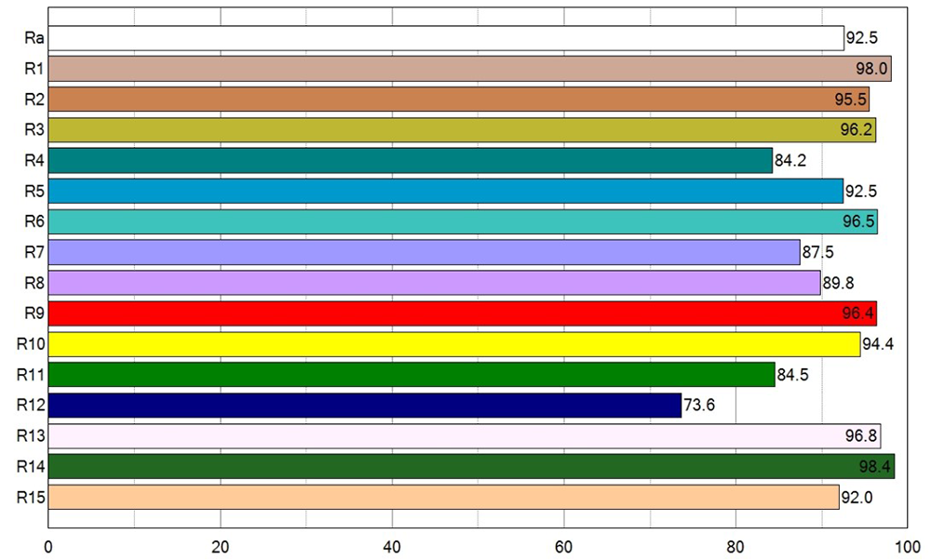Select the teal R4 bar
The width and height of the screenshot is (931, 560).
point(411,161)
